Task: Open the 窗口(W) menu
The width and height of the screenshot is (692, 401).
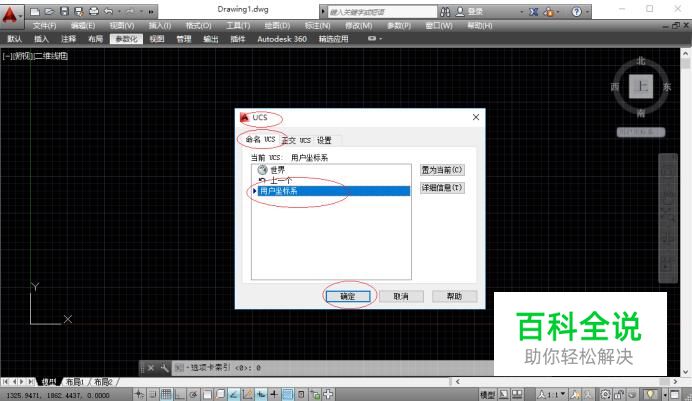Action: 439,26
